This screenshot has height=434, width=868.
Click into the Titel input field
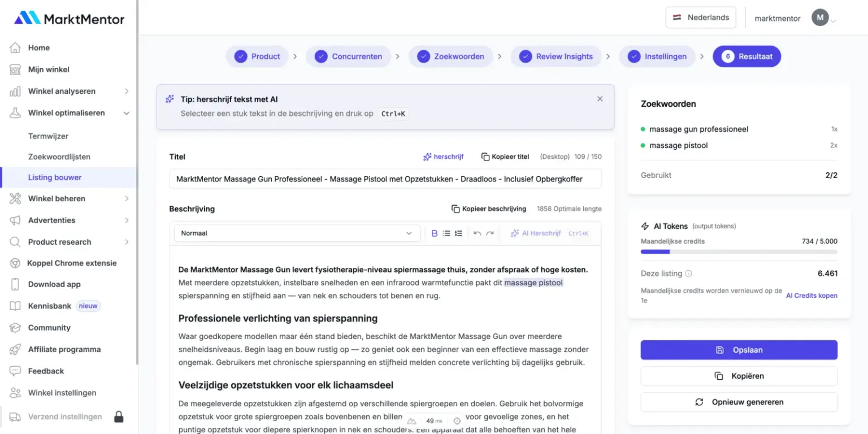385,179
